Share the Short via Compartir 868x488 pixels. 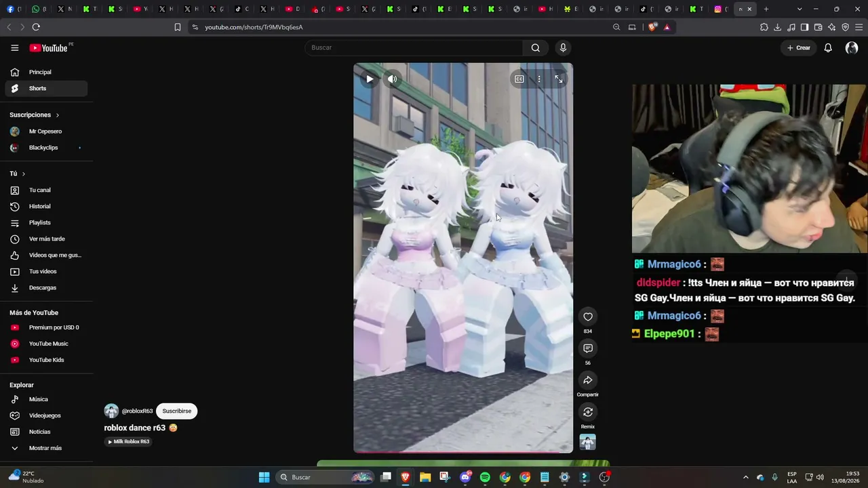(588, 380)
